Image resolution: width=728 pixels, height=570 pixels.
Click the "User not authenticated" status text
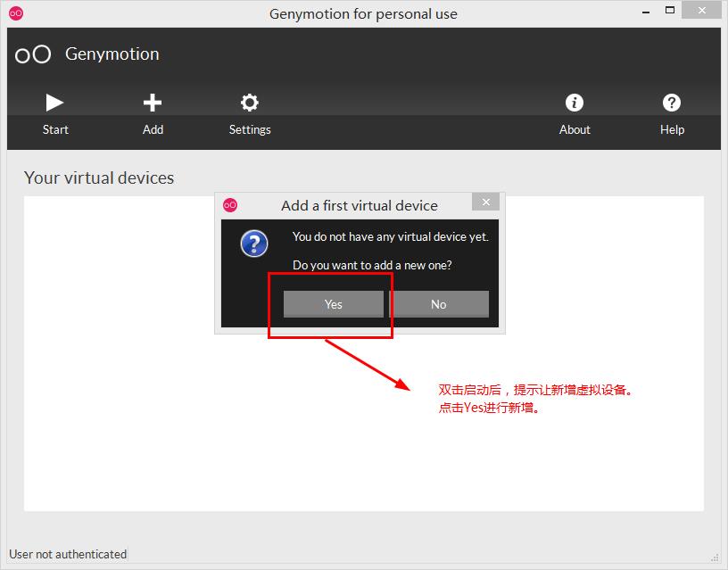pos(68,554)
